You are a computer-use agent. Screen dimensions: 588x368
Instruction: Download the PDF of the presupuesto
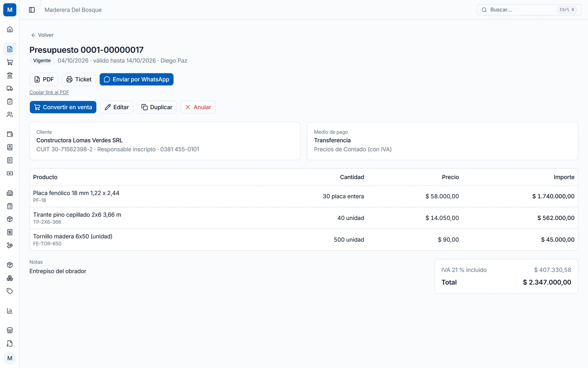point(44,79)
